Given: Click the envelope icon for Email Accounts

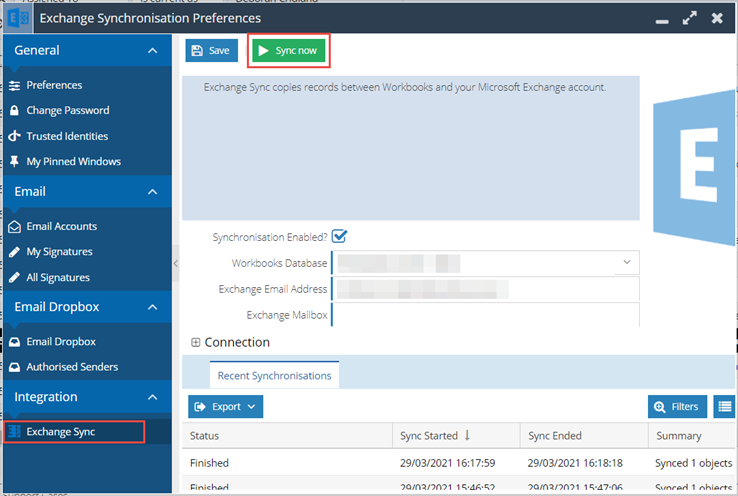Looking at the screenshot, I should [x=15, y=227].
